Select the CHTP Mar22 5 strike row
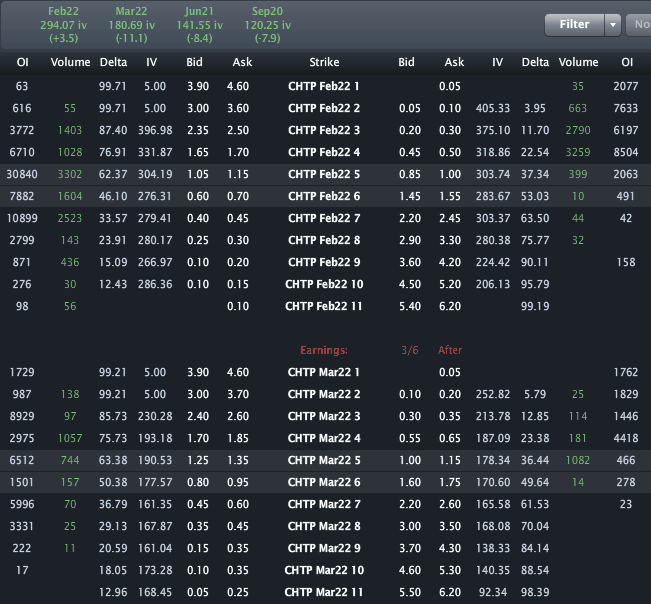The height and width of the screenshot is (604, 651). click(323, 459)
